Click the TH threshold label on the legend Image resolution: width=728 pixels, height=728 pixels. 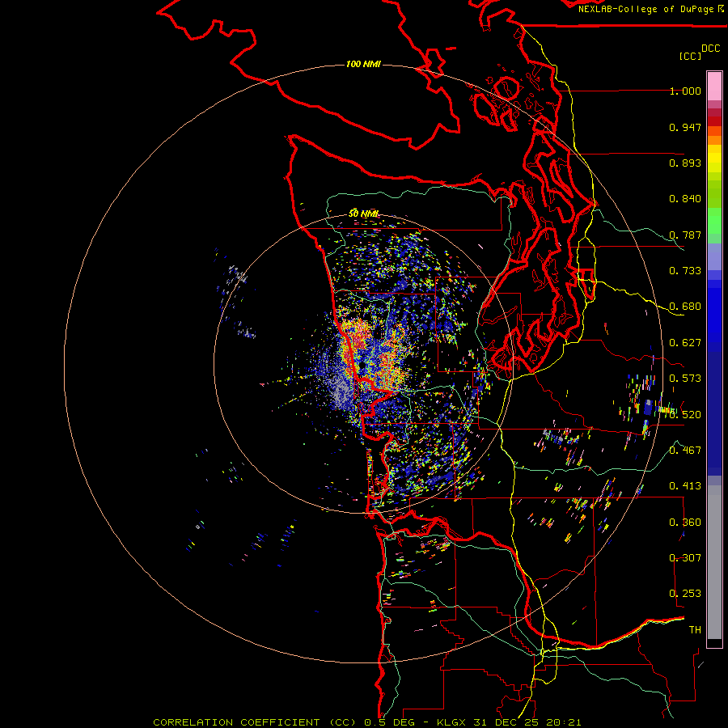(695, 630)
